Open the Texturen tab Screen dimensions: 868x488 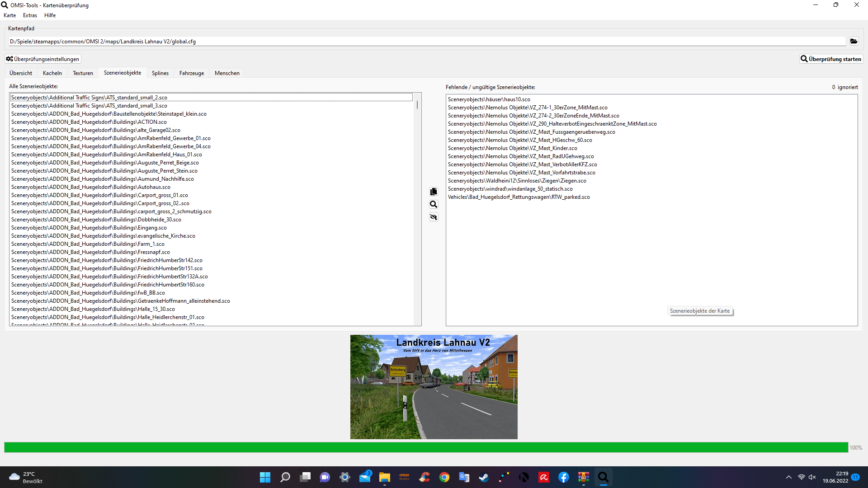83,73
